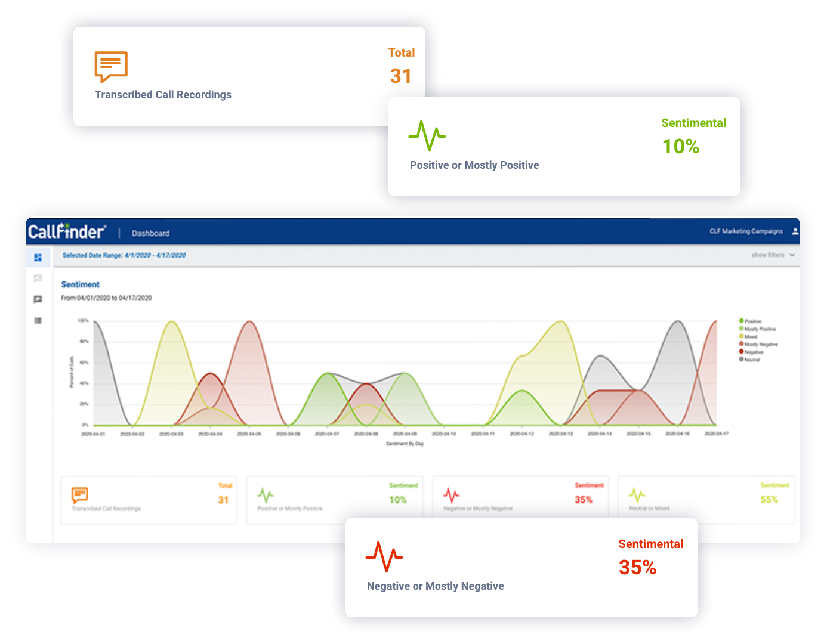
Task: Open the Total 31 transcribed recordings card
Action: click(149, 500)
